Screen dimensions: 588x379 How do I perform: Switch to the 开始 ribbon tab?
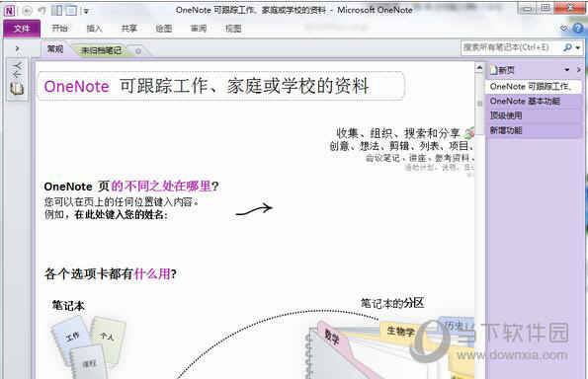pos(59,29)
